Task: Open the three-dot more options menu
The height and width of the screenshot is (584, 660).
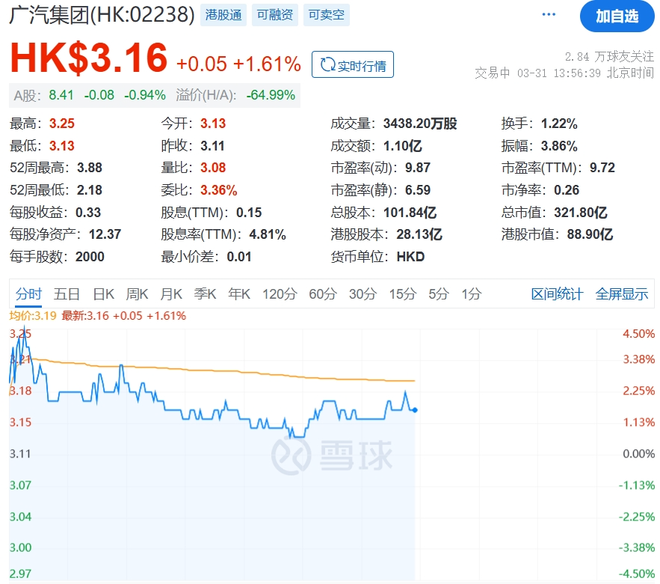Action: coord(548,15)
